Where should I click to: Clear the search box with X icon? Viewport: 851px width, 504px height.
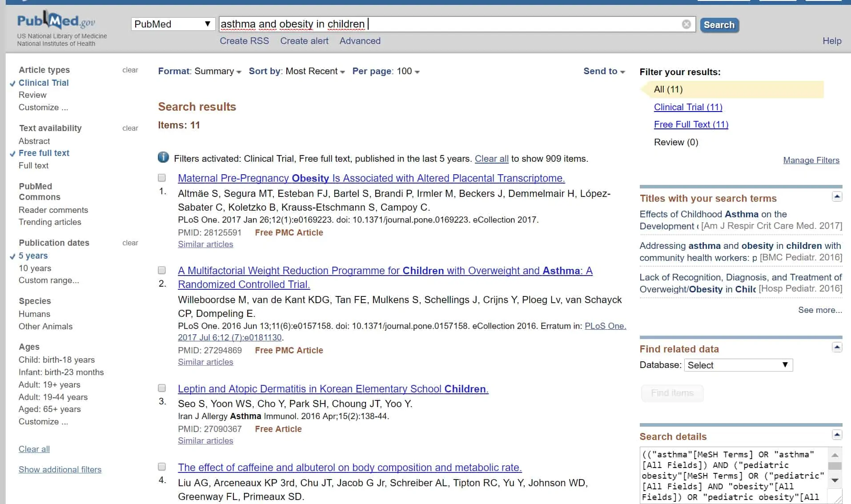click(686, 24)
